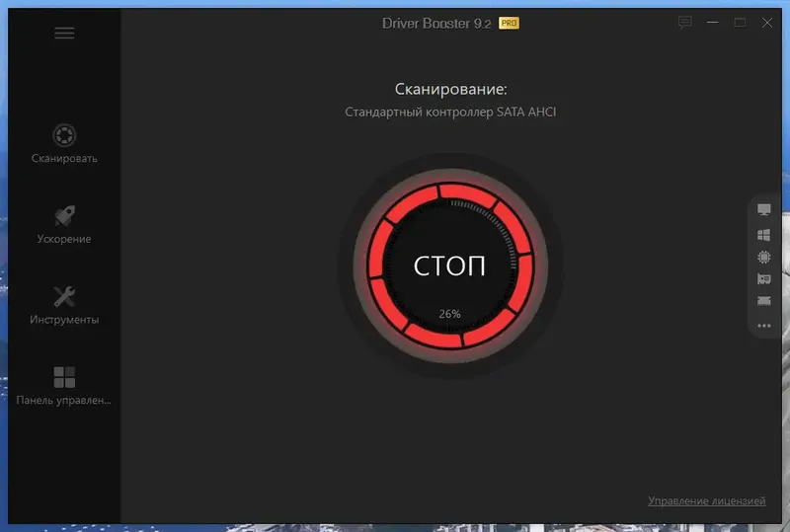Select the Сканировать lifebuoy icon

click(x=64, y=135)
